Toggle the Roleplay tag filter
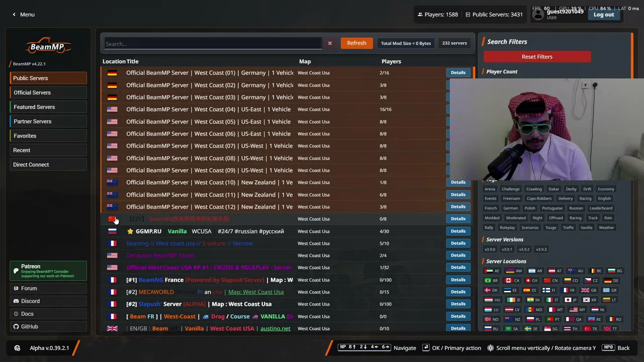 point(507,228)
